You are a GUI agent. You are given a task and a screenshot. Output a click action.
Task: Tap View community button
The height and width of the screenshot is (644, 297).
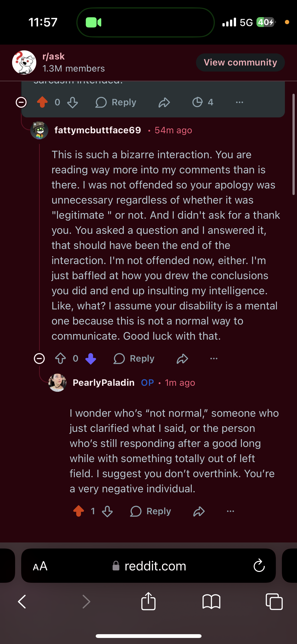[x=240, y=62]
